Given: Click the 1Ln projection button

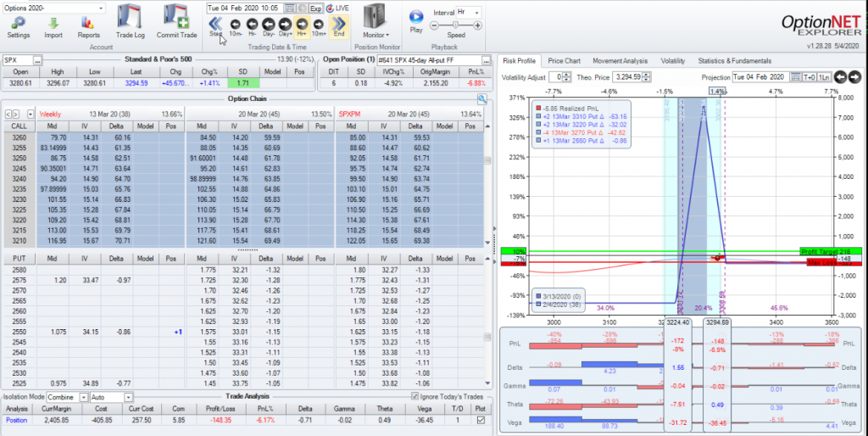Looking at the screenshot, I should click(824, 77).
